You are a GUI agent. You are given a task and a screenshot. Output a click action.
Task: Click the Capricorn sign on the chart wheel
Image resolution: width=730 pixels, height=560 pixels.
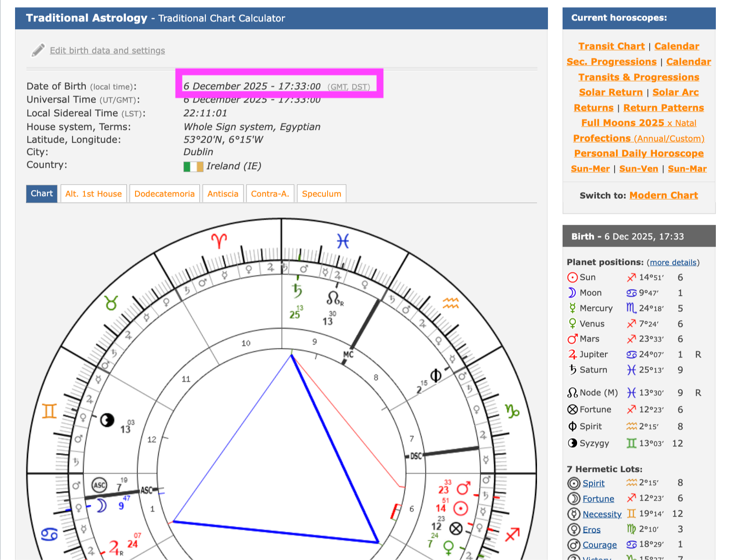point(512,411)
